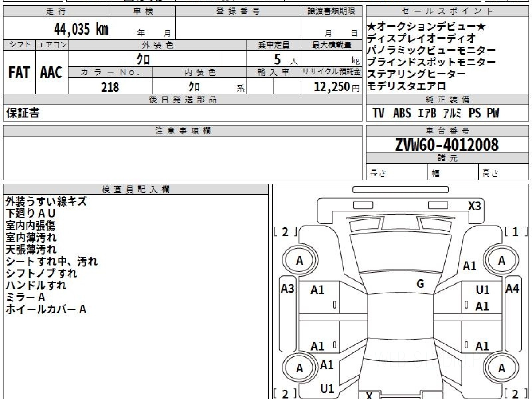Click the セールスポイント header
The image size is (532, 399).
coord(448,11)
